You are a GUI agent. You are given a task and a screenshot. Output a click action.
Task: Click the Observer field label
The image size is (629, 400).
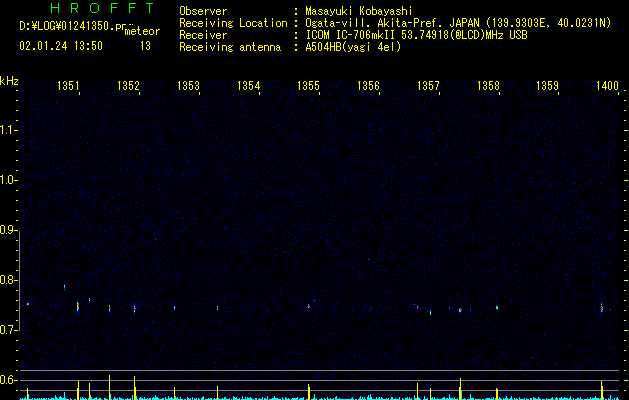[x=203, y=11]
